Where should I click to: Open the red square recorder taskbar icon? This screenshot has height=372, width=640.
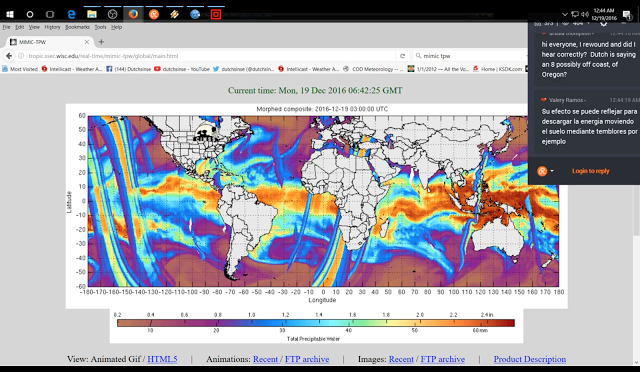tap(216, 14)
